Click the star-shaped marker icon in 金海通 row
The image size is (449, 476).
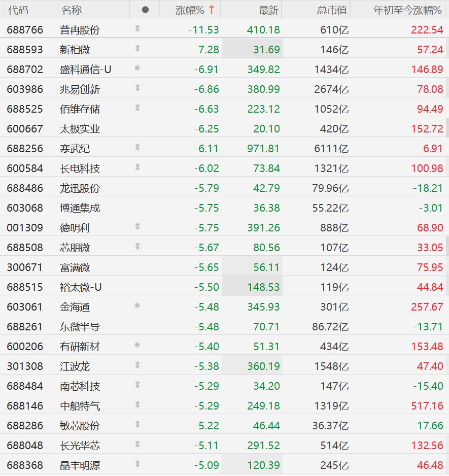coord(137,305)
